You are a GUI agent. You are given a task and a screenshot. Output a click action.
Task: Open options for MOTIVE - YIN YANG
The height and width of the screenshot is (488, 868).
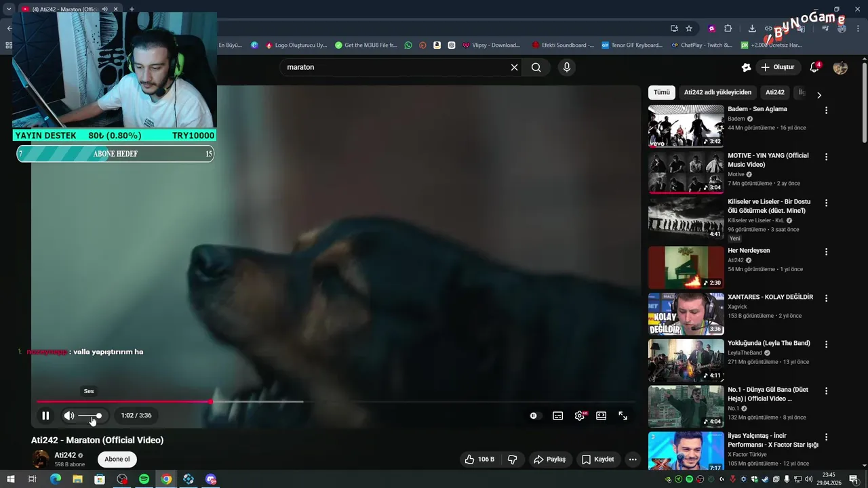pos(826,157)
